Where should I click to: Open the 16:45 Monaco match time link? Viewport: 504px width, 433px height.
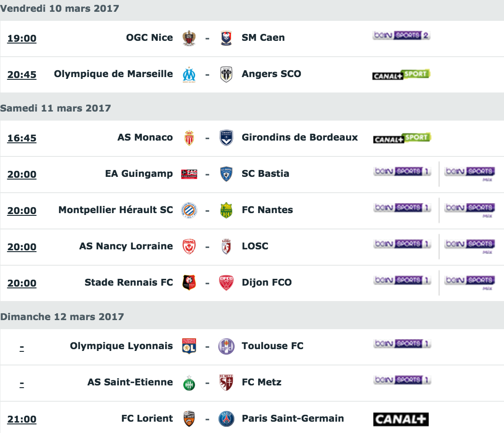click(22, 138)
